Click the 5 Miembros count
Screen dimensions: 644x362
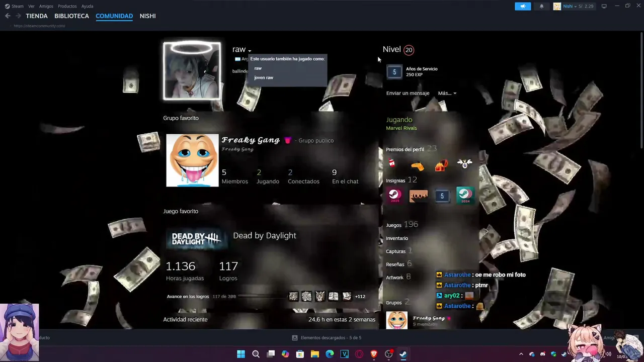coord(234,176)
